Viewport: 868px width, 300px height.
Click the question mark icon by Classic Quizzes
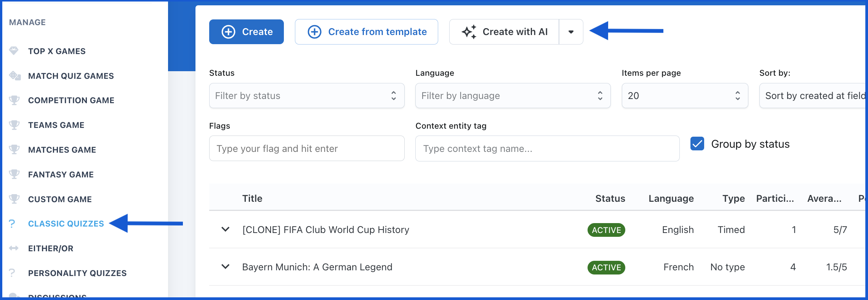coord(12,223)
